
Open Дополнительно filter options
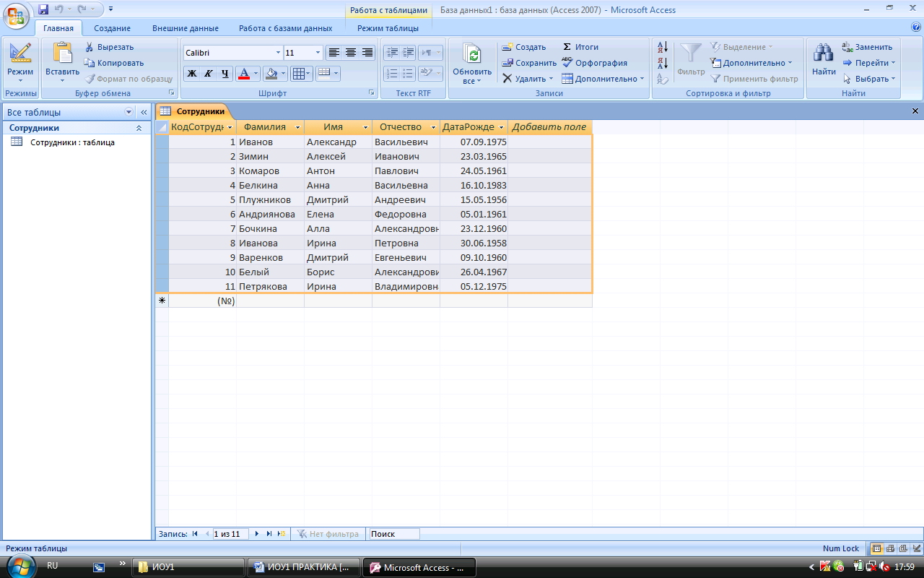coord(751,63)
